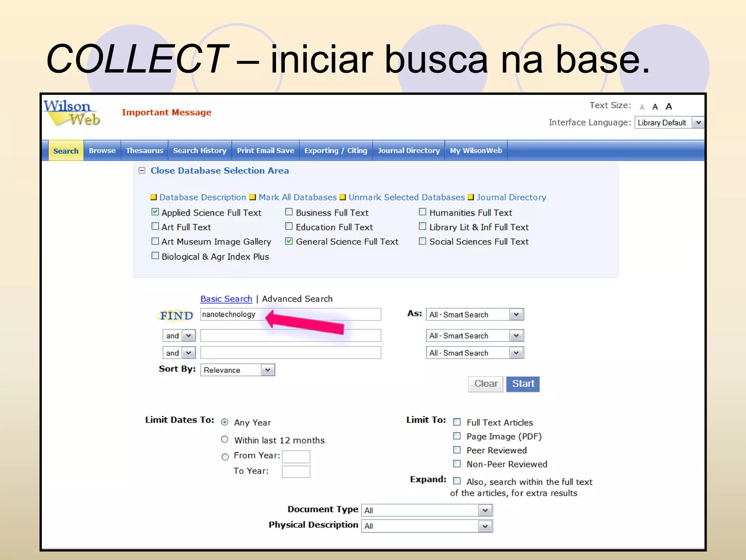This screenshot has height=560, width=746.
Task: Open the My WilsonWeb tab
Action: (x=476, y=150)
